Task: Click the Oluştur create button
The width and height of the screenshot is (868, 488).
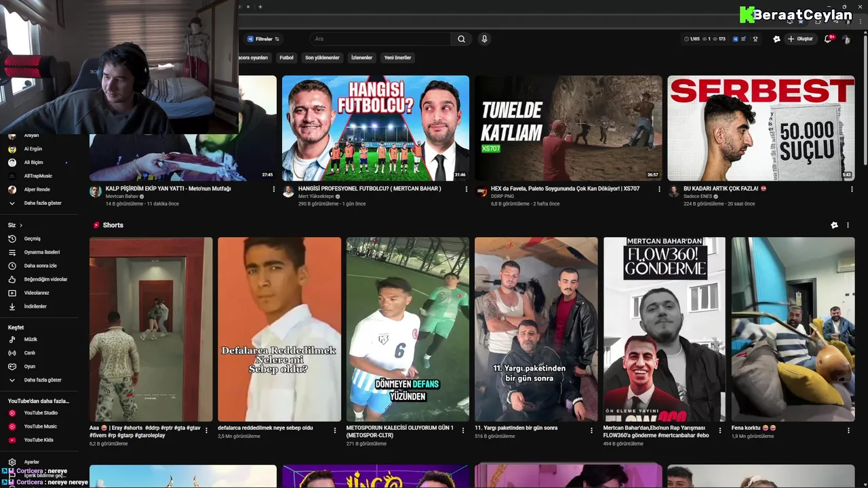Action: tap(800, 39)
